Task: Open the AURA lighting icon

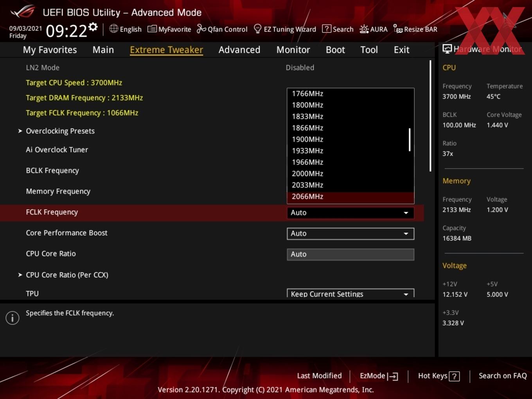Action: pyautogui.click(x=364, y=29)
